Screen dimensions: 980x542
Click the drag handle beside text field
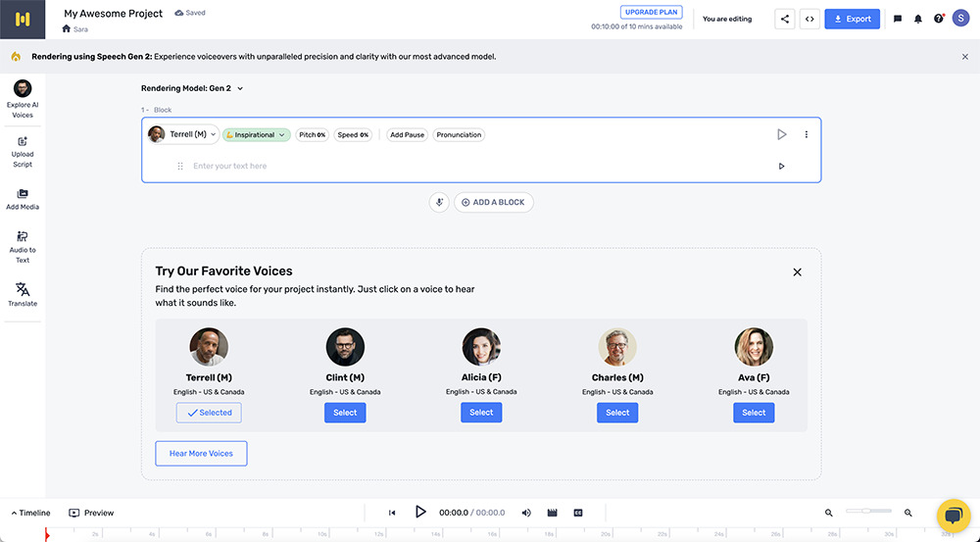(180, 167)
